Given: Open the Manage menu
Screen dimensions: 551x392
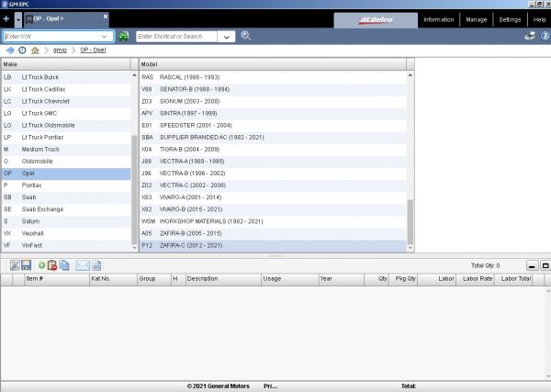Looking at the screenshot, I should click(x=476, y=19).
